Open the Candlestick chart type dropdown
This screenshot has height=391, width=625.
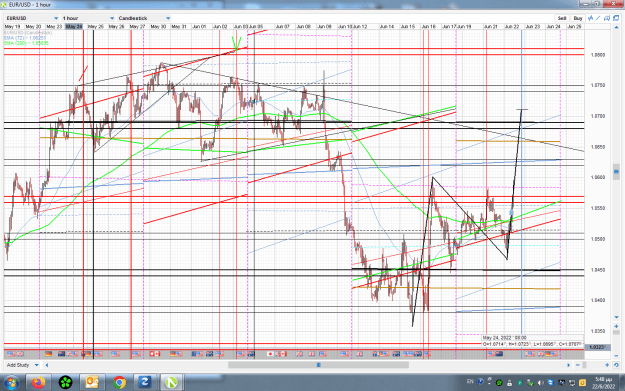(144, 18)
